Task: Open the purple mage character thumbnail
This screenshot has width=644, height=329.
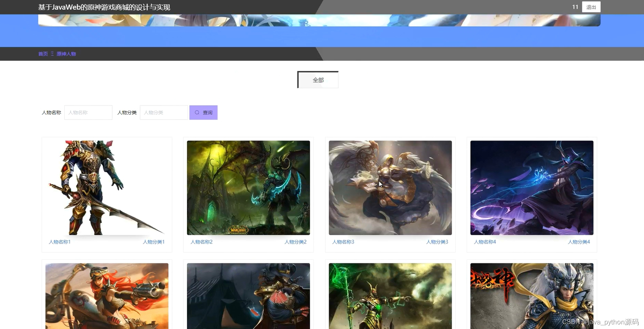Action: (x=532, y=188)
